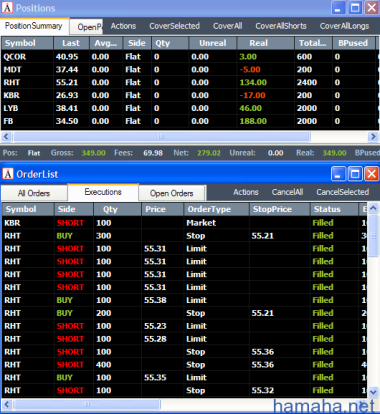Click CoverAll in Positions toolbar
Image resolution: width=380 pixels, height=414 pixels.
pos(228,26)
